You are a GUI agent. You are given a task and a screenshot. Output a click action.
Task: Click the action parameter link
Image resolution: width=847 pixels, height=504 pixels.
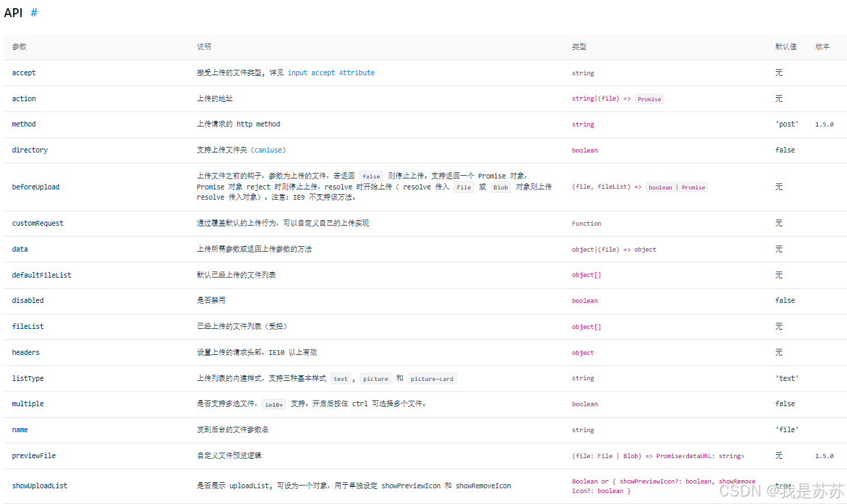tap(24, 98)
